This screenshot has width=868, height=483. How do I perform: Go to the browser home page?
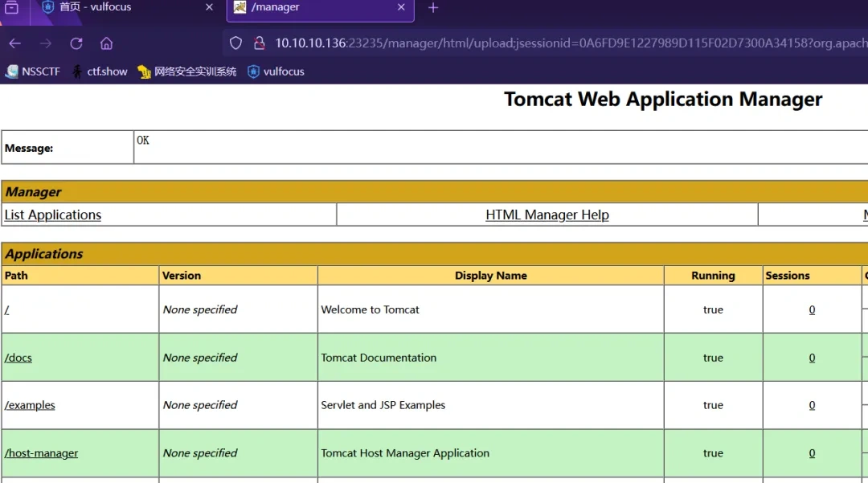106,43
